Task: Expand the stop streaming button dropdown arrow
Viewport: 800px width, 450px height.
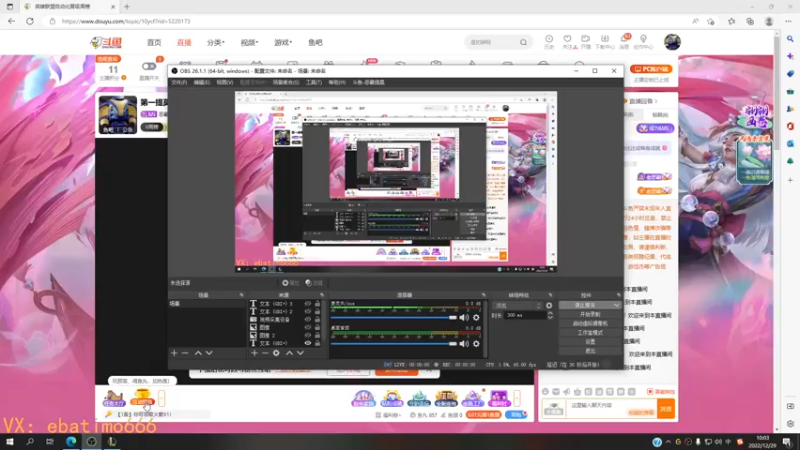Action: click(616, 305)
